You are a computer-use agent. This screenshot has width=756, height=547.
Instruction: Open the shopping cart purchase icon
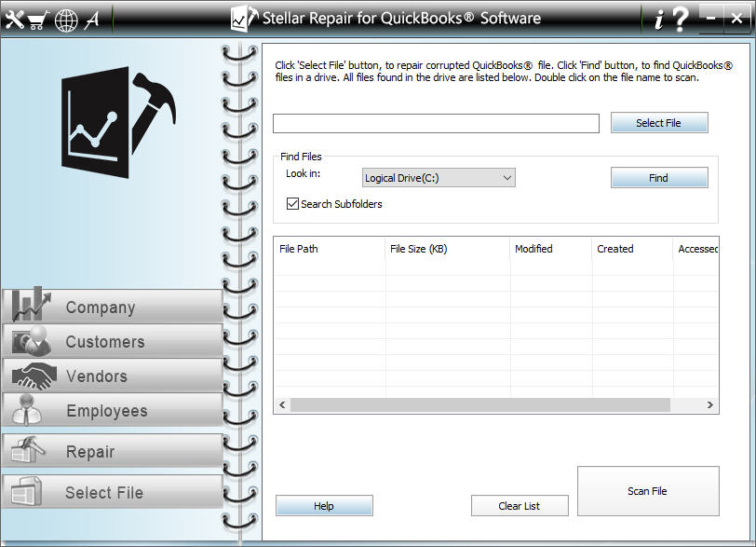(x=38, y=19)
